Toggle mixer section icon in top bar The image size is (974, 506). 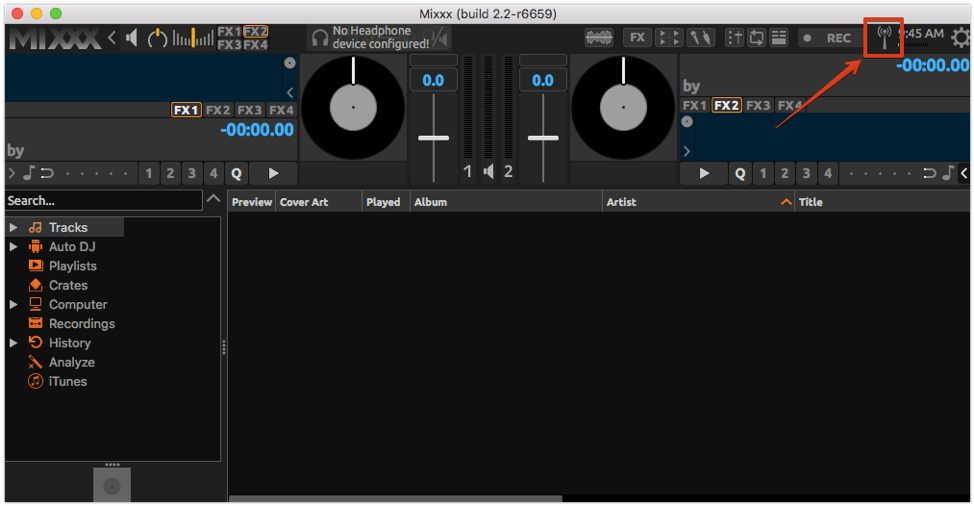[735, 38]
